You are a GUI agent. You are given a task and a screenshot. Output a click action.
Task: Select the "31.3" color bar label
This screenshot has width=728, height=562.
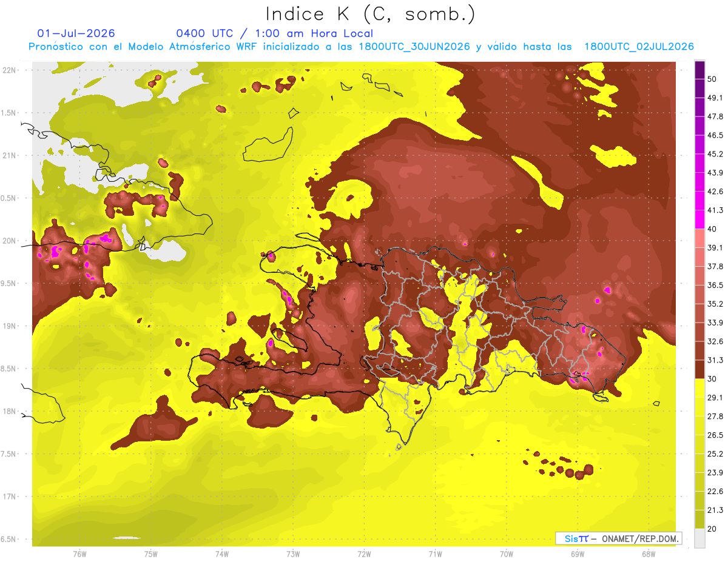pos(715,360)
